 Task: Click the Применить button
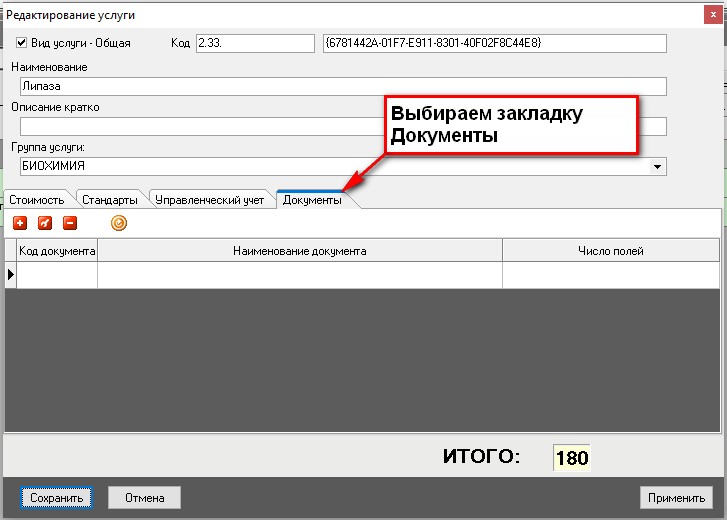tap(676, 498)
